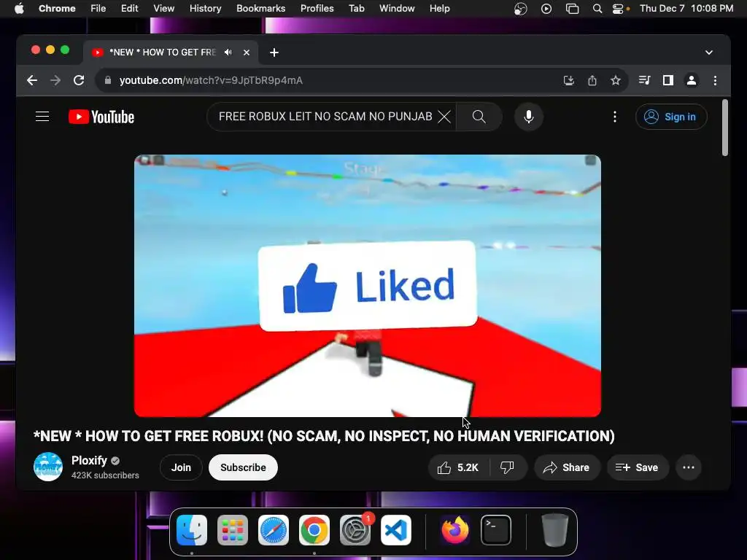The image size is (747, 560).
Task: Select the HOW TO GET FREE tab
Action: coord(162,52)
